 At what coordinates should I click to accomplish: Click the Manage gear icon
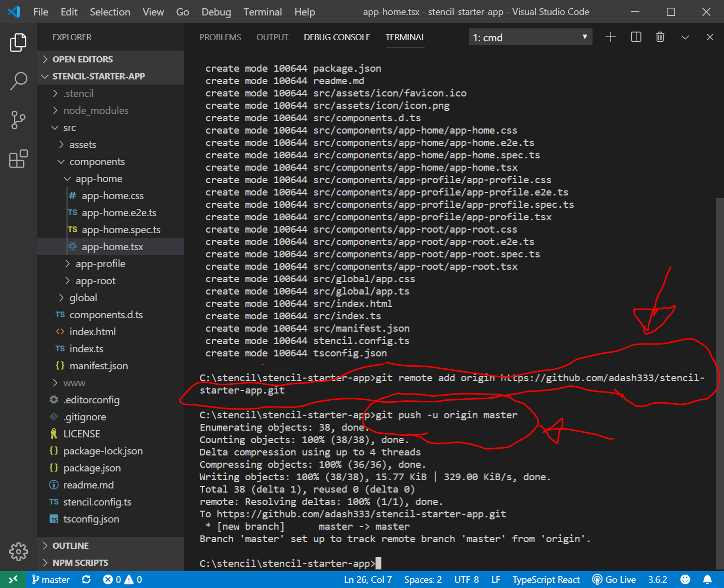(19, 551)
